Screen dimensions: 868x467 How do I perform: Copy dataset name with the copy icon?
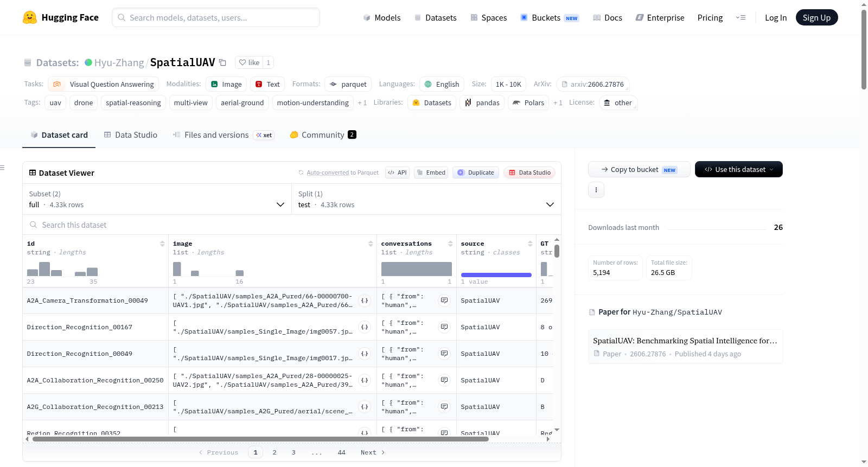click(222, 62)
